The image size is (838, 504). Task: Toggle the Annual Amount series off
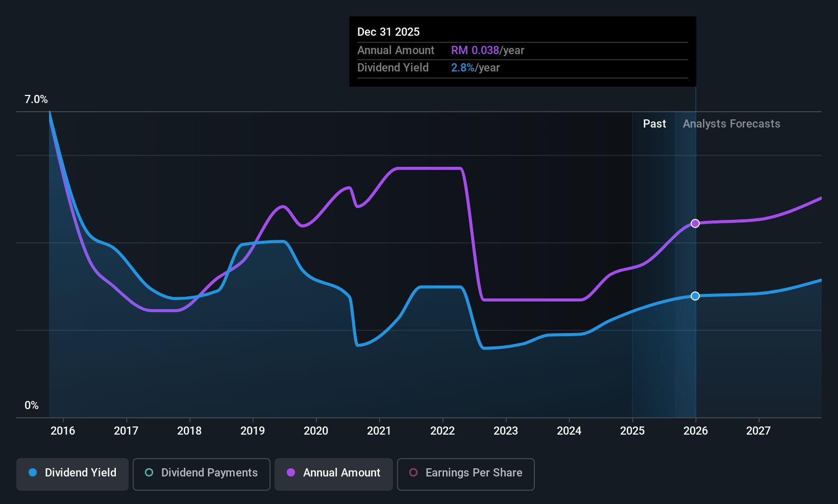tap(333, 473)
